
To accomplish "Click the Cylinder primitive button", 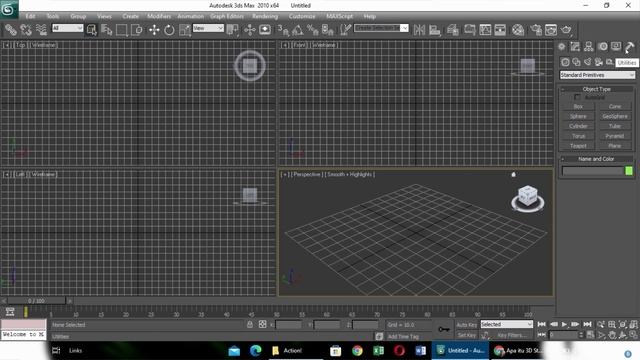I will (578, 126).
